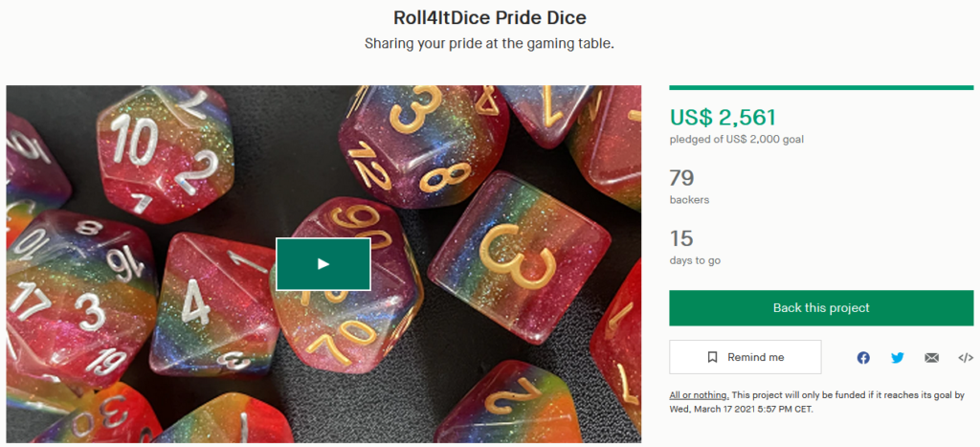This screenshot has height=447, width=980.
Task: Play the project video
Action: [x=323, y=264]
